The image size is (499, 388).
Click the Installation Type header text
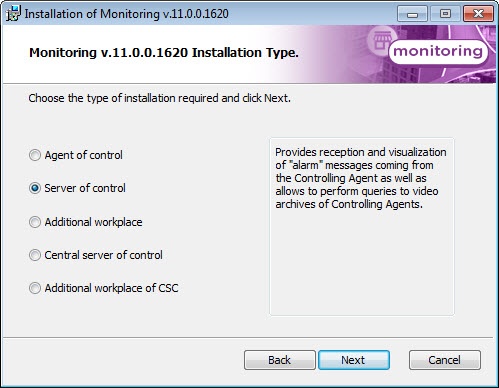click(164, 53)
